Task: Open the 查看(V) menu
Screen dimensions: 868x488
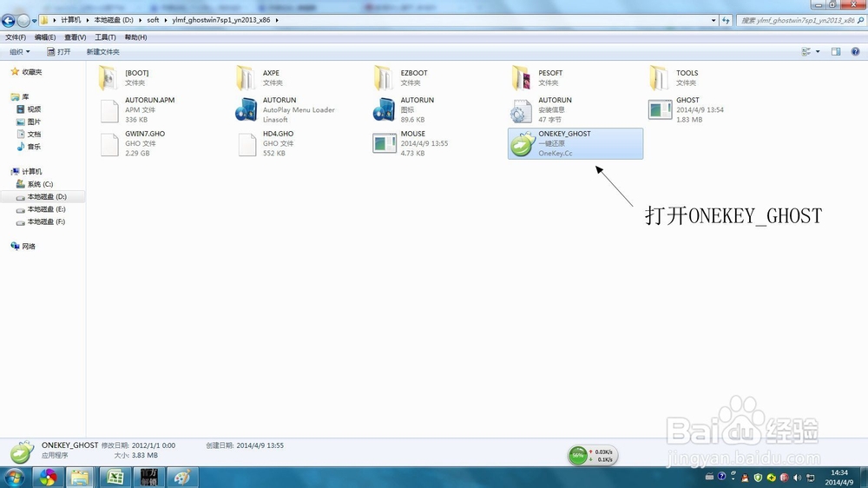Action: coord(75,37)
